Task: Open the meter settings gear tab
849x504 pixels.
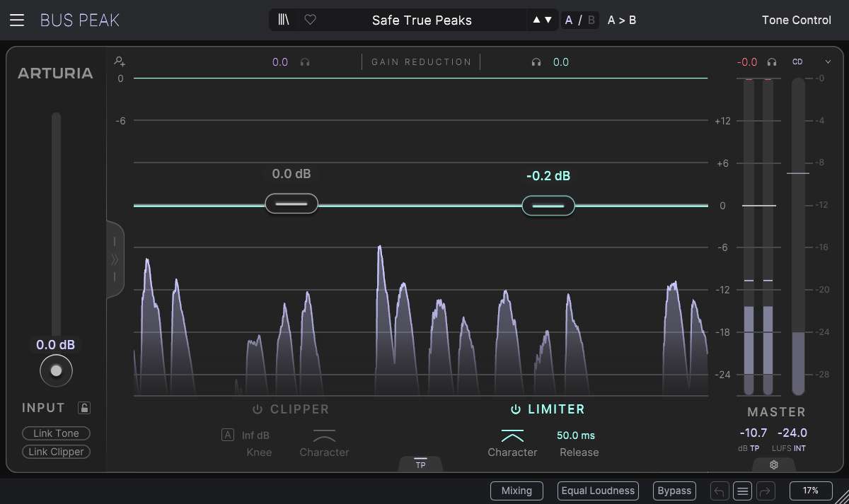Action: pos(773,464)
